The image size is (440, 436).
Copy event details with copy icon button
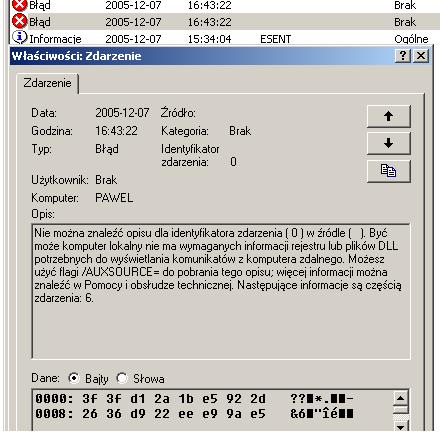[388, 171]
